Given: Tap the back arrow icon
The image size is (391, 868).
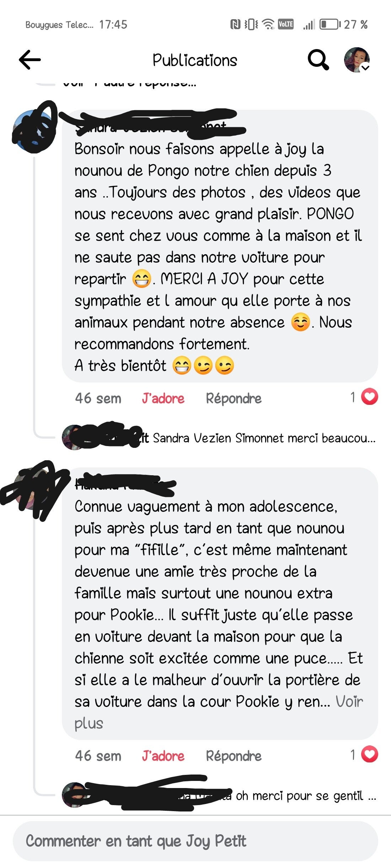Looking at the screenshot, I should 30,59.
